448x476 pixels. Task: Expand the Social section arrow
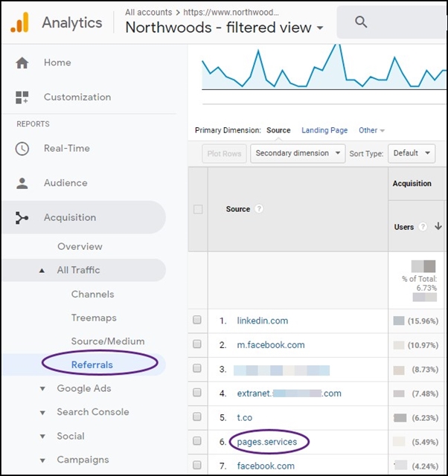pos(42,437)
